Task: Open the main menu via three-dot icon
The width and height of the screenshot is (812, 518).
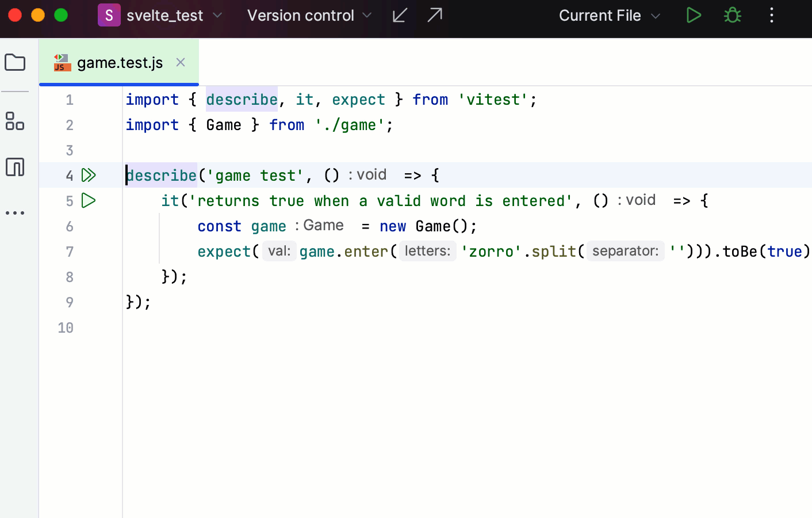Action: pyautogui.click(x=771, y=16)
